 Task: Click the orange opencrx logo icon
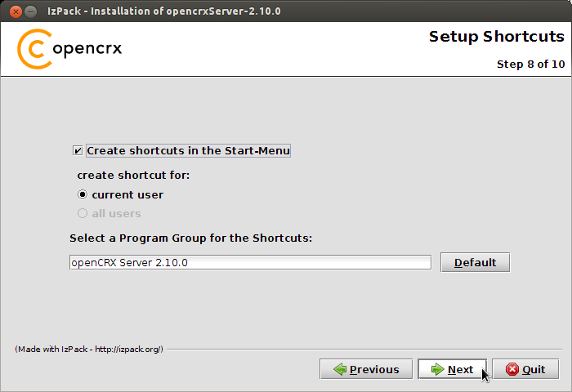point(34,49)
